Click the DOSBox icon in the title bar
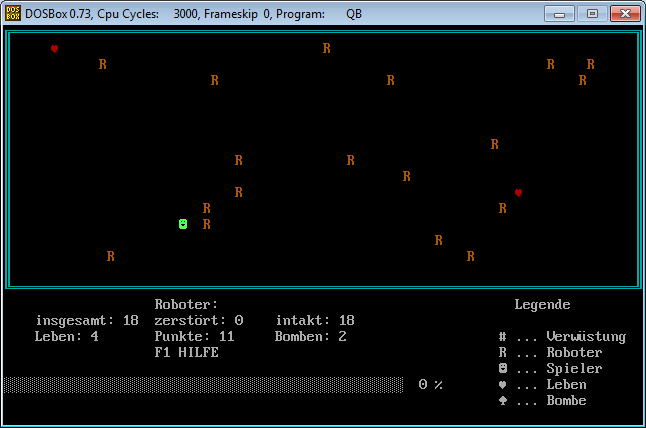 [12, 14]
